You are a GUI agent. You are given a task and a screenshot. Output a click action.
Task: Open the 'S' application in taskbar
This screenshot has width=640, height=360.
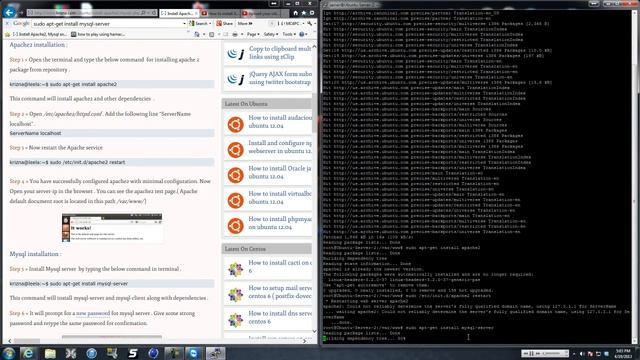(x=133, y=353)
